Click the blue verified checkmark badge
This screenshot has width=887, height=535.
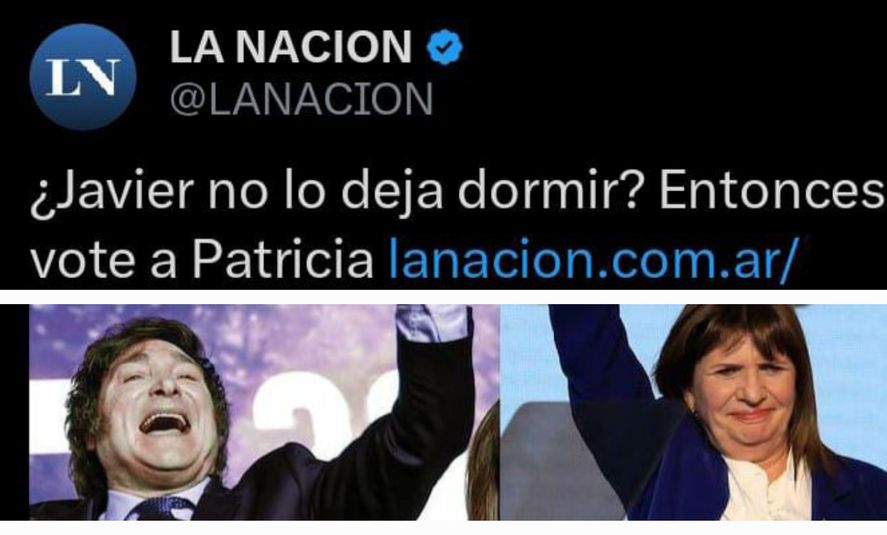point(445,47)
